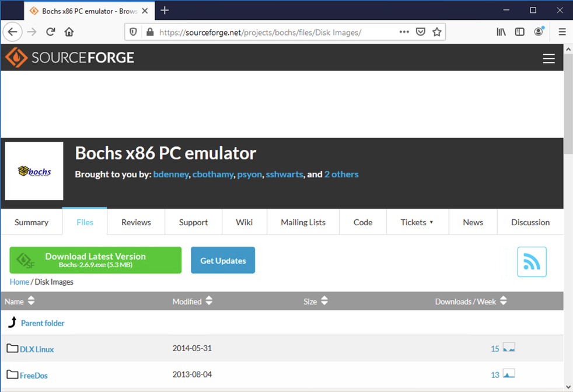The height and width of the screenshot is (392, 573).
Task: Switch to the Code tab
Action: 363,222
